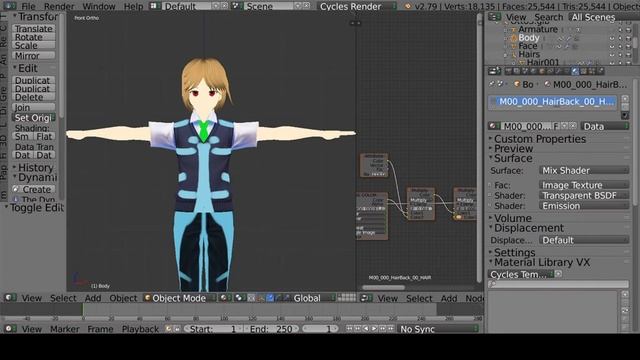Click the material sphere icon before M00_000_HairB
The height and width of the screenshot is (360, 640).
coord(547,84)
